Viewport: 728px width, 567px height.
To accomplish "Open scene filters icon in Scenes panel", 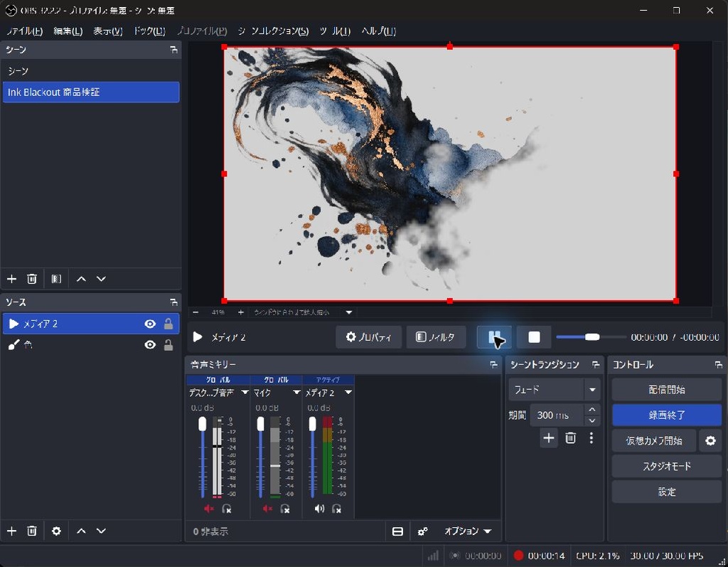I will [x=56, y=279].
